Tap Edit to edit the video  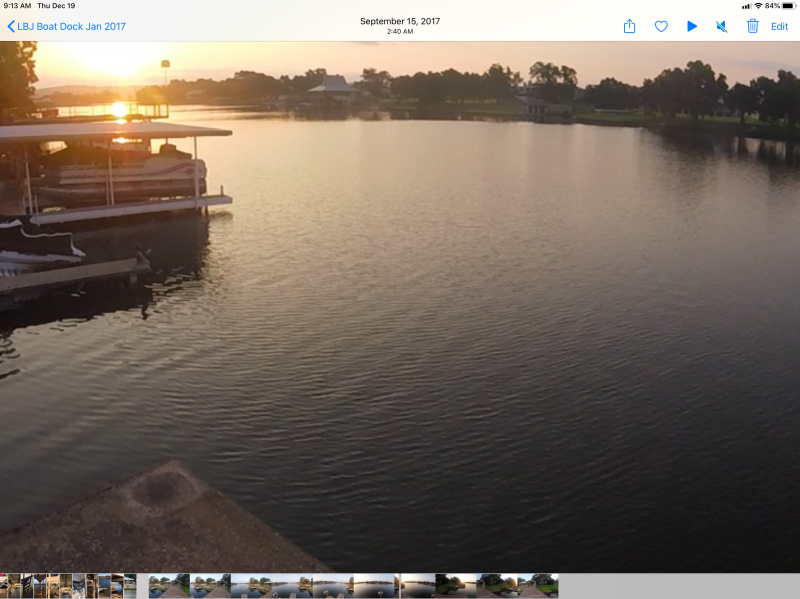(x=779, y=27)
